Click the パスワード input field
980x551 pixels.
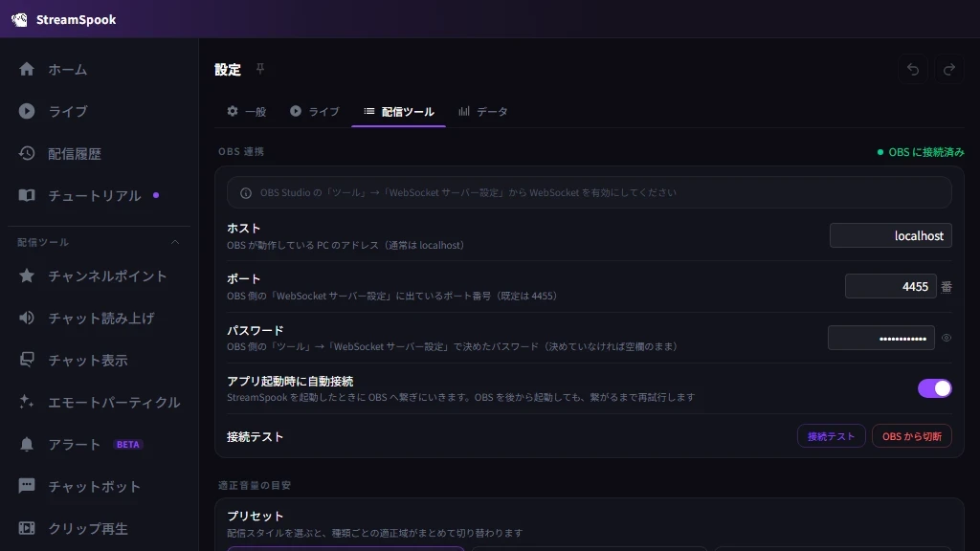click(881, 338)
